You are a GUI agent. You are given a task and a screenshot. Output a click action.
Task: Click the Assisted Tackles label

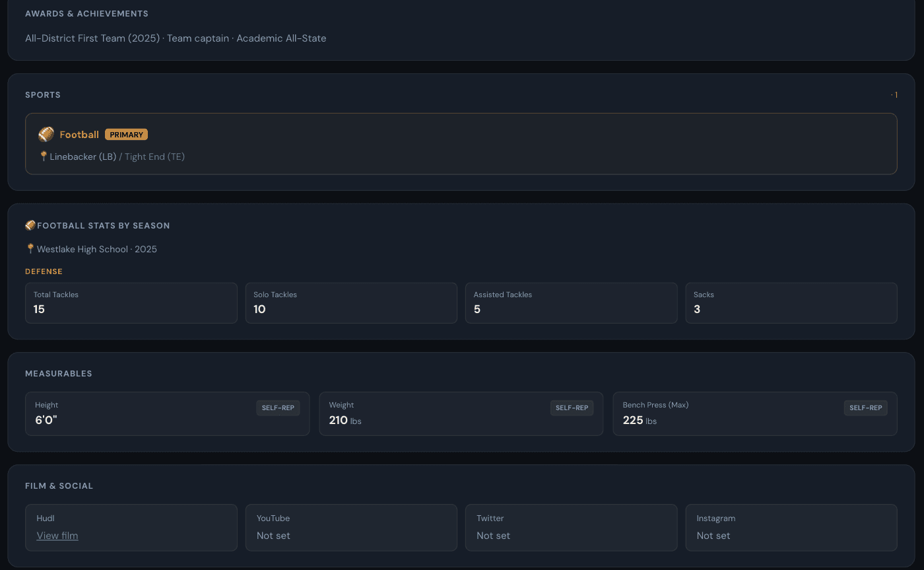pyautogui.click(x=503, y=295)
